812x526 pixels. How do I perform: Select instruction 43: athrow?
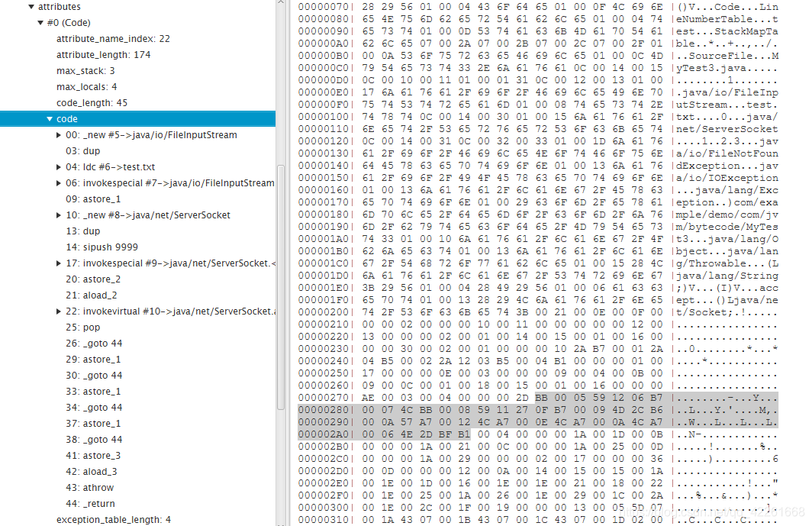[x=89, y=488]
